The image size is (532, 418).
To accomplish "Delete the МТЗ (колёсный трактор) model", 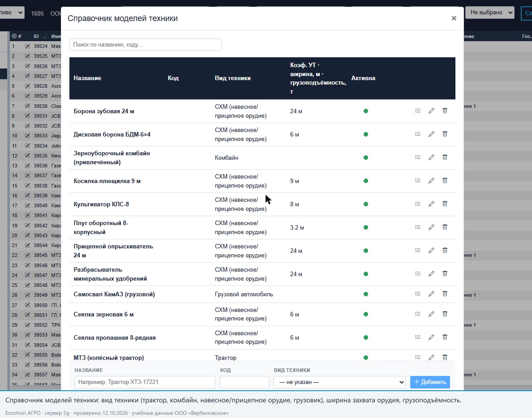I will pyautogui.click(x=445, y=357).
